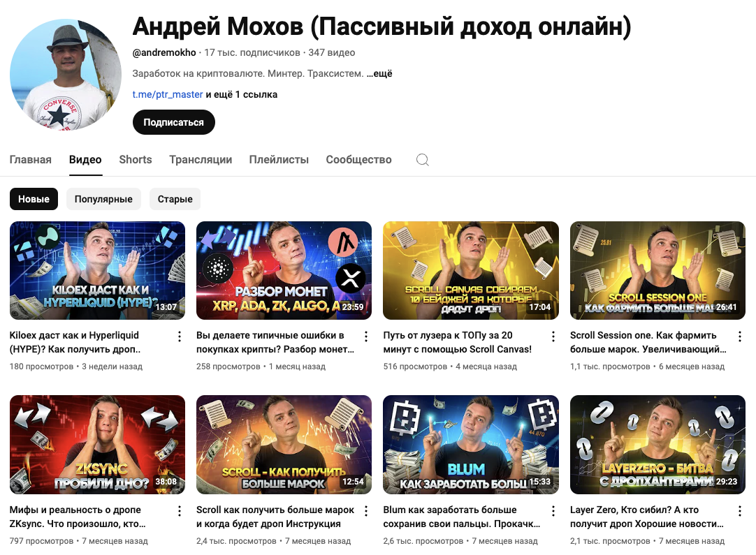Open three-dot menu for Scroll Session one video

point(740,336)
